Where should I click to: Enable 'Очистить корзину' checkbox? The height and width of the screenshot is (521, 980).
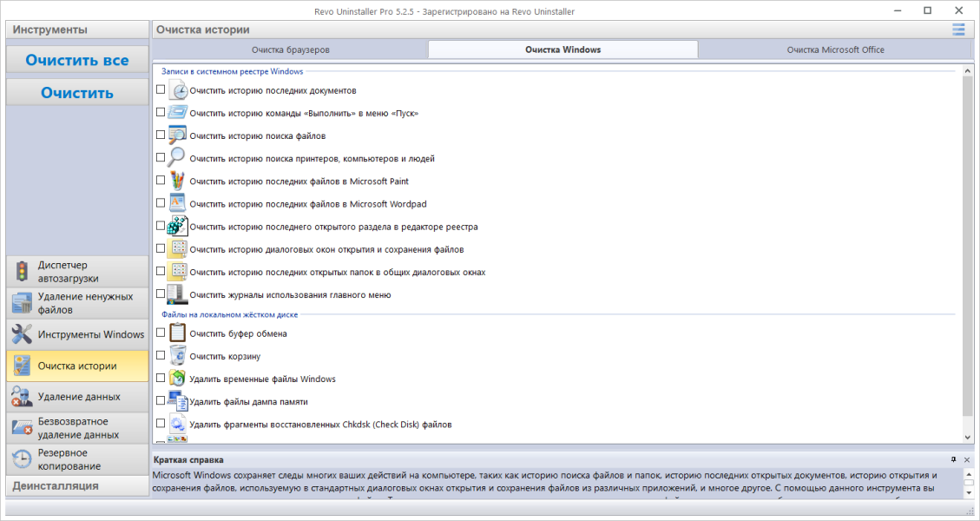click(161, 355)
